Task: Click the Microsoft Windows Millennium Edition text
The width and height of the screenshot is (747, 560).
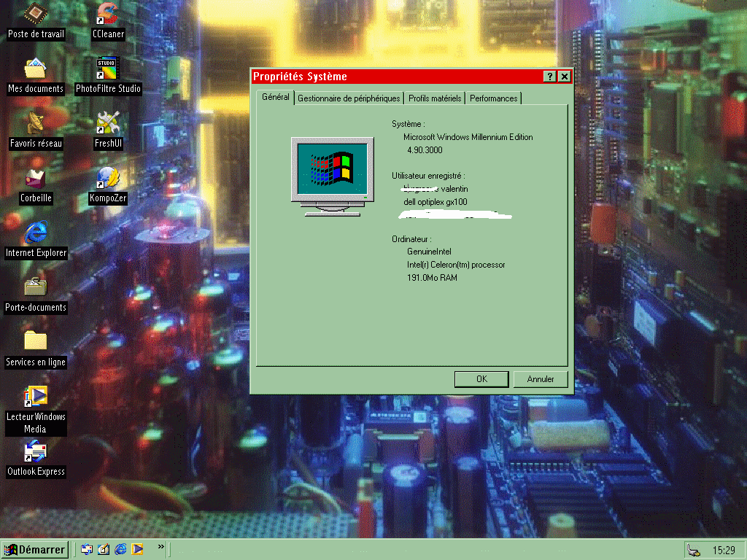Action: tap(468, 137)
